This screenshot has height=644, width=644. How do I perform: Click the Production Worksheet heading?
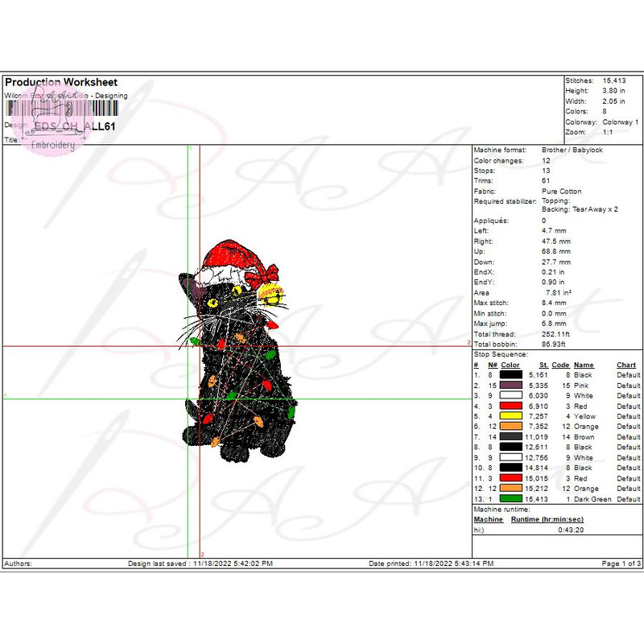[61, 82]
